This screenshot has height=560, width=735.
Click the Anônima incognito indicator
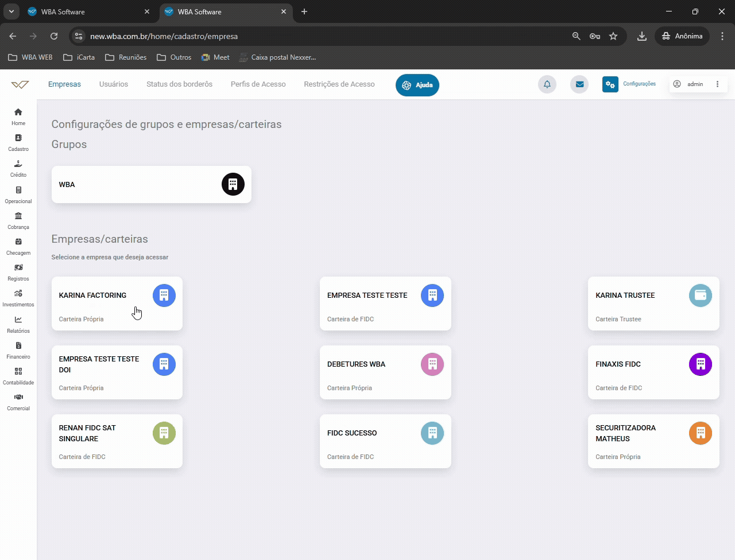[682, 36]
